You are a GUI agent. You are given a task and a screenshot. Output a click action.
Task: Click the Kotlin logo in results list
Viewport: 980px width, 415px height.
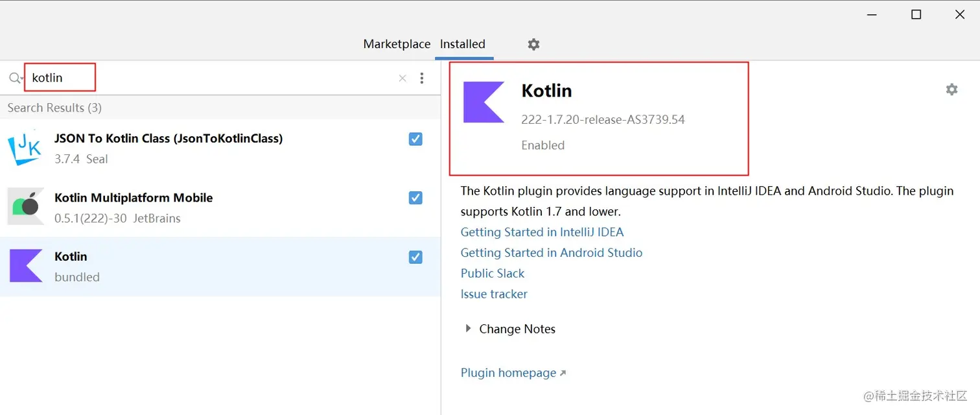point(26,266)
